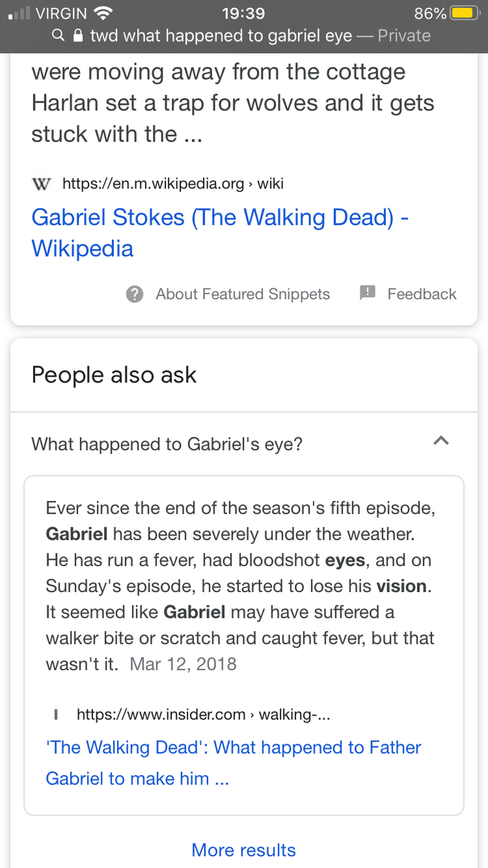Screen dimensions: 488x868
Task: Tap the address bar search query text
Action: 221,36
